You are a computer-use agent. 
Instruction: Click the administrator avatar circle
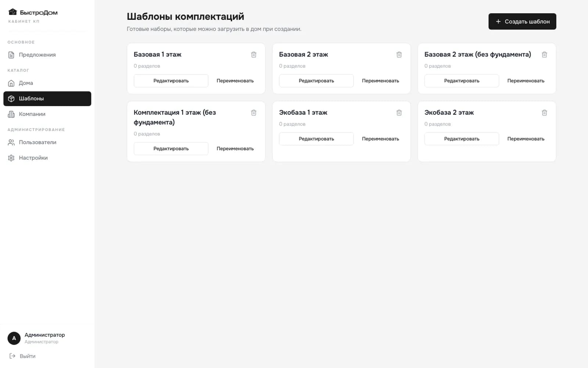pyautogui.click(x=14, y=338)
